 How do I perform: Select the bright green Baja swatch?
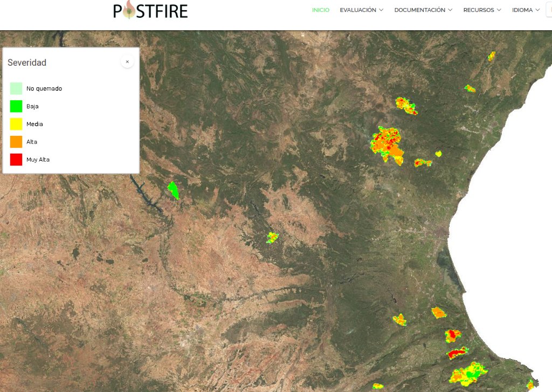click(x=16, y=106)
